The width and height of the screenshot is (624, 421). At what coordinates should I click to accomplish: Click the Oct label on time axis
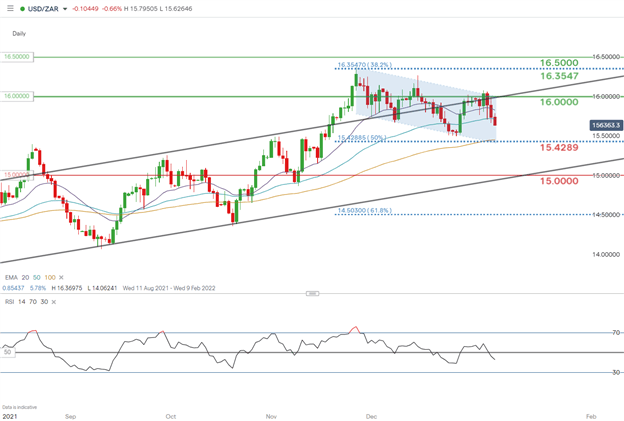coord(171,417)
